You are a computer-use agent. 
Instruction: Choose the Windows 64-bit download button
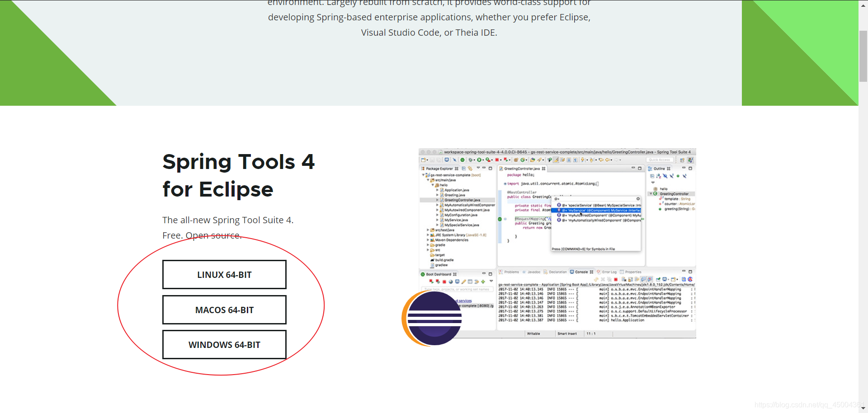pos(224,344)
